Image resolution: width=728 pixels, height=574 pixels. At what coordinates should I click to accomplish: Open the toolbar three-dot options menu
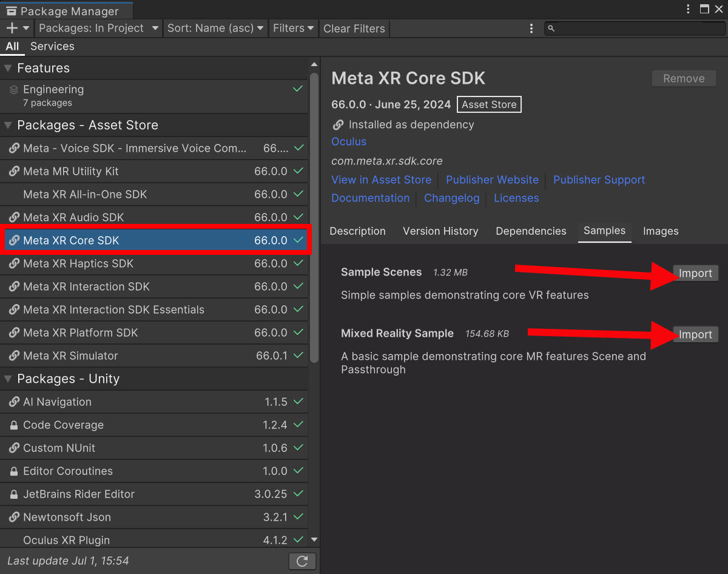(x=531, y=29)
